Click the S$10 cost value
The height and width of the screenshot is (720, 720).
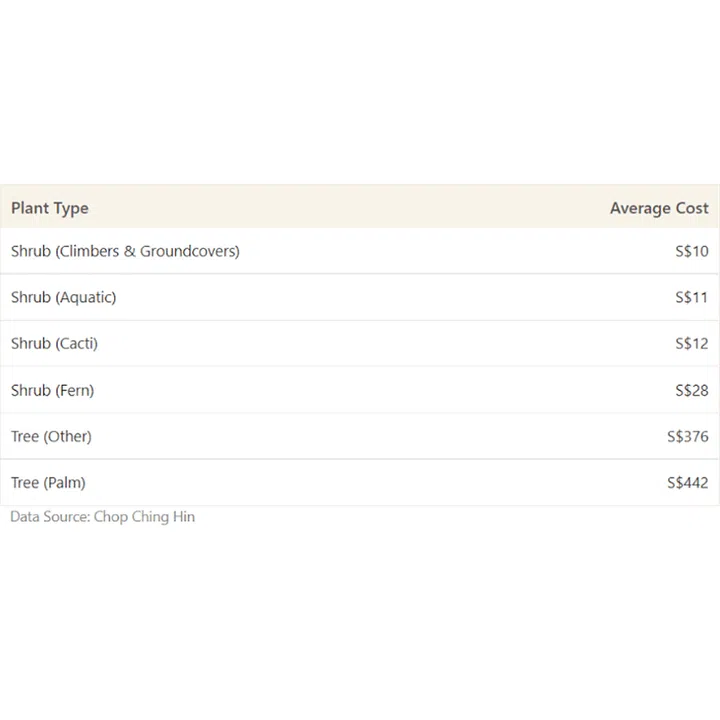(691, 251)
